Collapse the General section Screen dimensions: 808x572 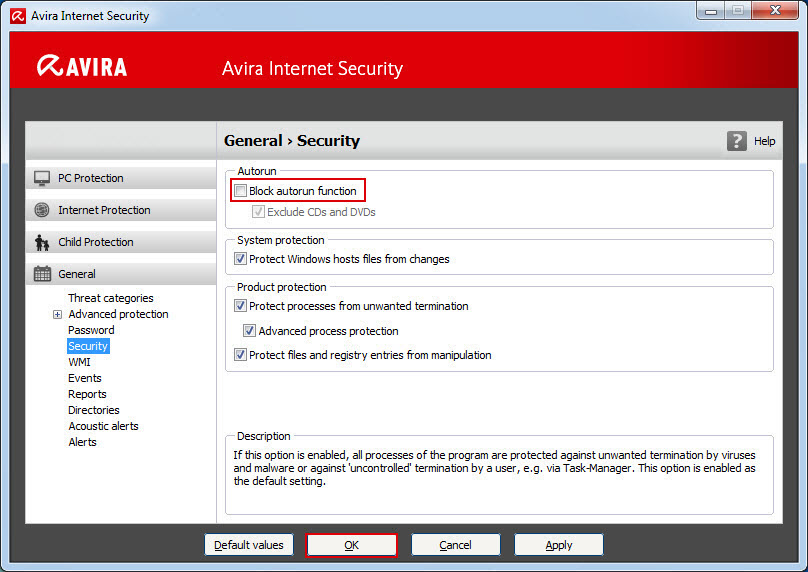(121, 274)
